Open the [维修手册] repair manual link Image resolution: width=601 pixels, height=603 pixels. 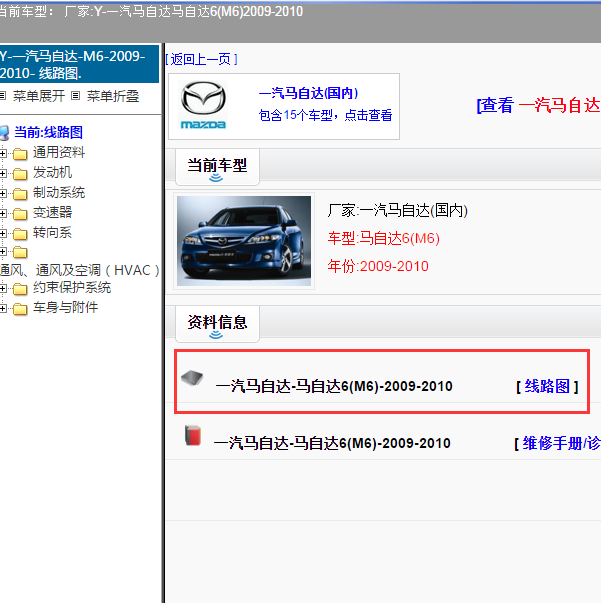556,443
